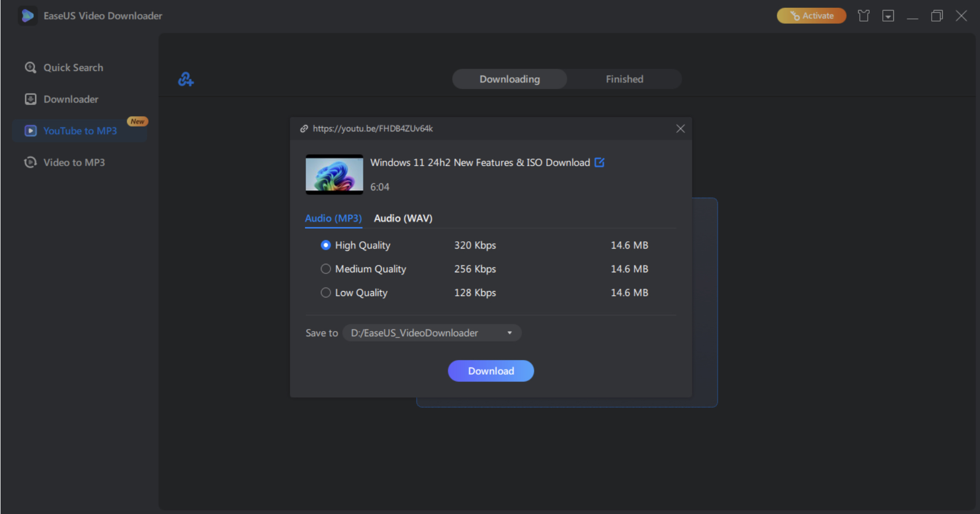The image size is (980, 514).
Task: Open the title bar dropdown menu icon
Action: click(x=888, y=16)
